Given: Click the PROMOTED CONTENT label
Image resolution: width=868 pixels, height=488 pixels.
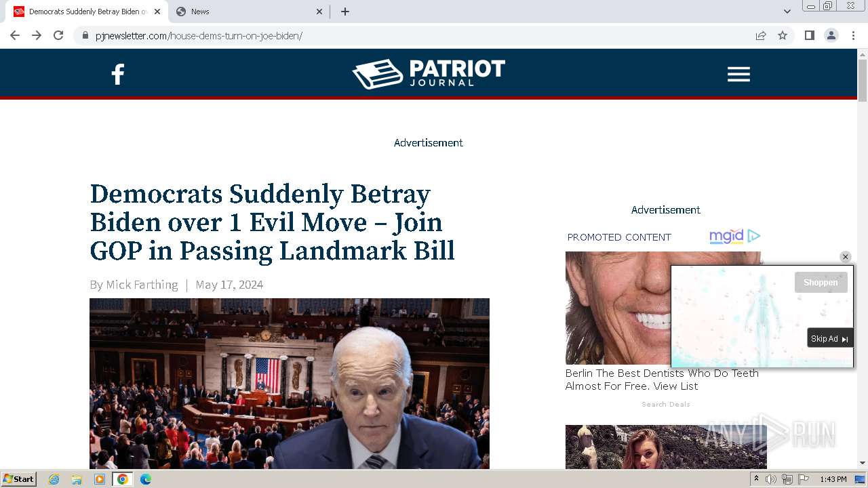Looking at the screenshot, I should pyautogui.click(x=619, y=237).
